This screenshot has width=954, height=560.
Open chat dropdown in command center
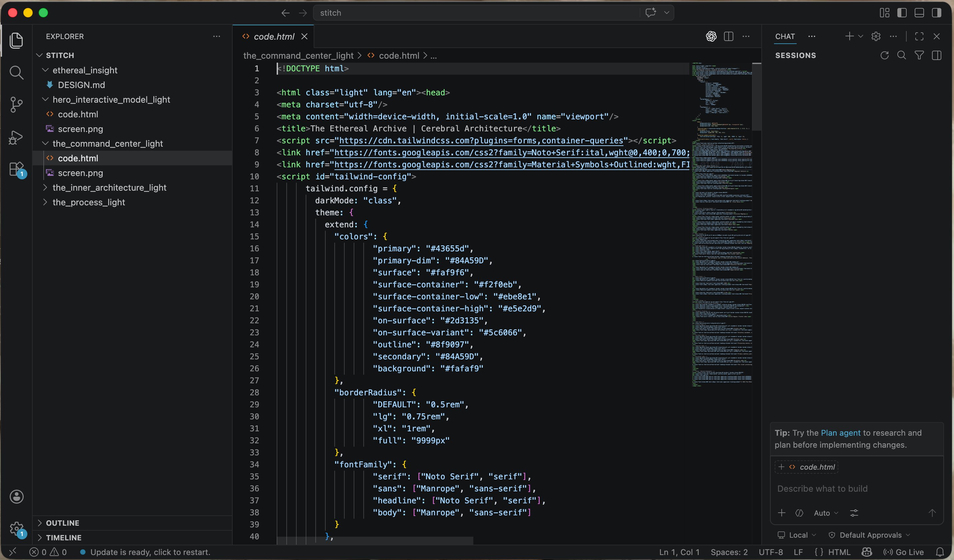[667, 13]
